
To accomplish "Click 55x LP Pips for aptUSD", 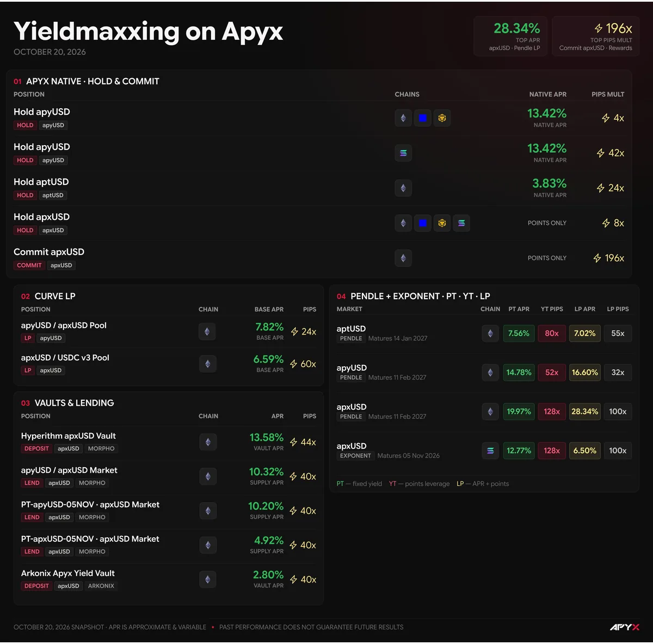I will point(618,333).
